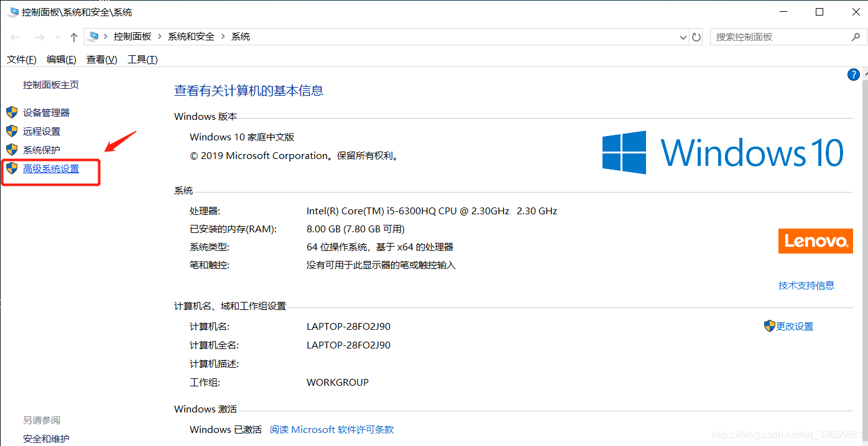Open the 编辑(E) menu
The height and width of the screenshot is (446, 868).
pyautogui.click(x=62, y=60)
